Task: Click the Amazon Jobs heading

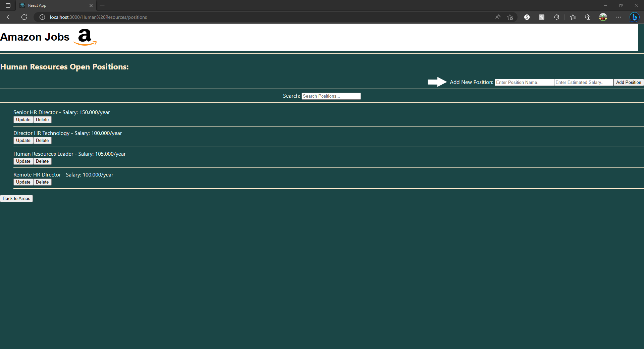Action: coord(35,37)
